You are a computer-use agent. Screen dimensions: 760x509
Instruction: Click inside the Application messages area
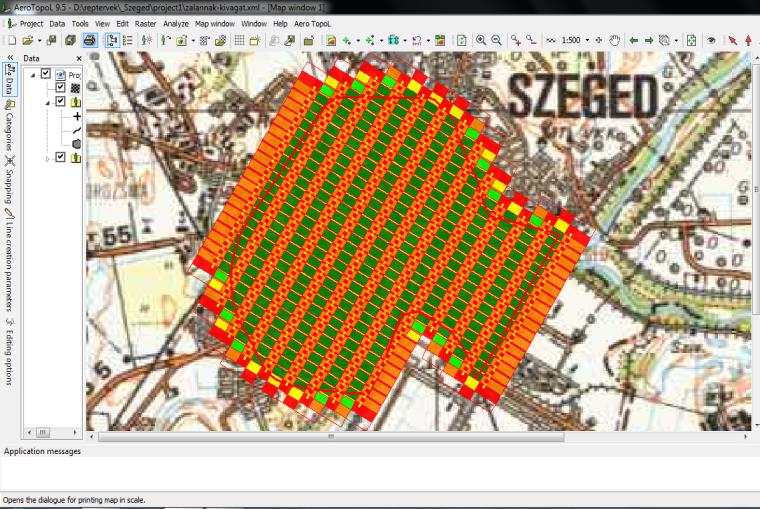click(x=380, y=473)
